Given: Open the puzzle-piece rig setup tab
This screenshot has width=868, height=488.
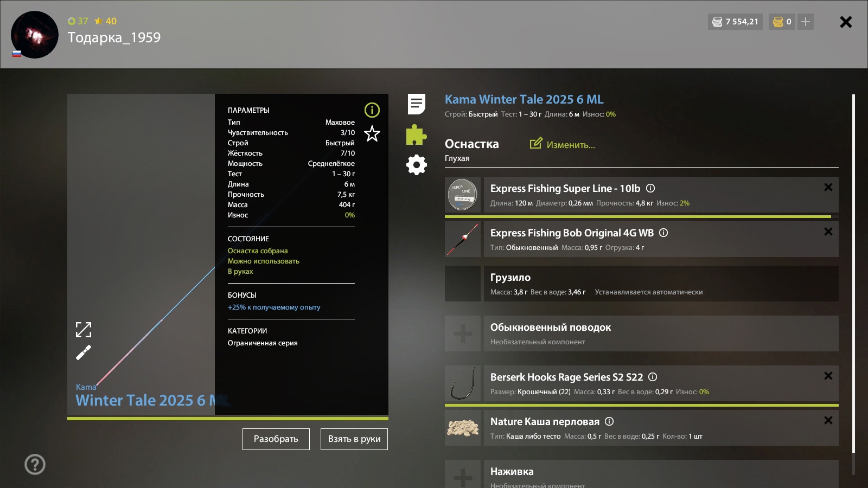Looking at the screenshot, I should 416,134.
